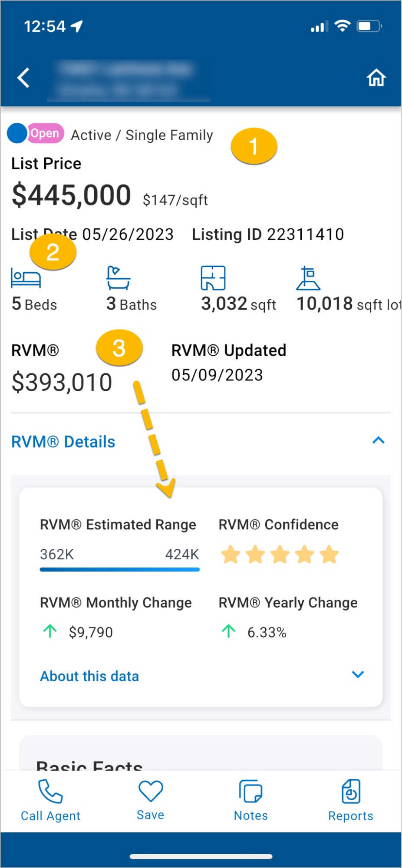
Task: Tap the bed icon above 5 Beds
Action: point(26,279)
